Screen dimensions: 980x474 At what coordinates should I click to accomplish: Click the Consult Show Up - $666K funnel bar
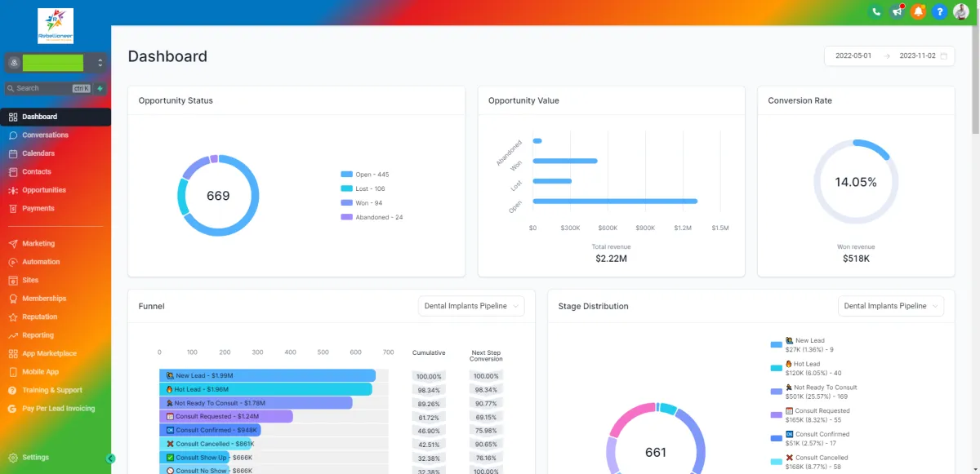pos(195,458)
